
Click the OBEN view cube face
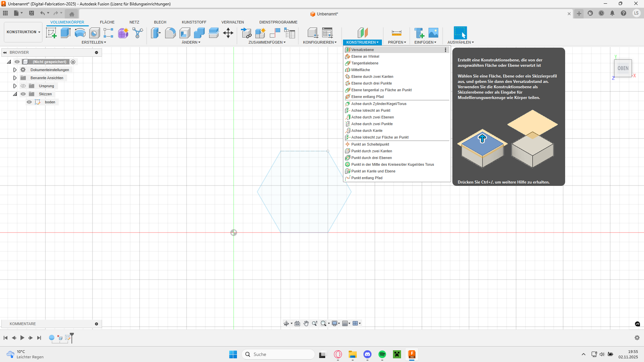coord(623,68)
